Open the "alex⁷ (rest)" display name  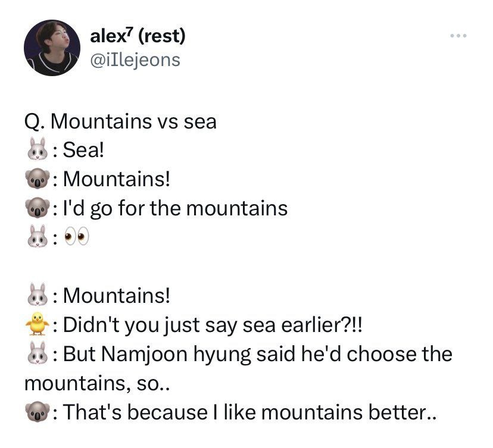(x=138, y=36)
